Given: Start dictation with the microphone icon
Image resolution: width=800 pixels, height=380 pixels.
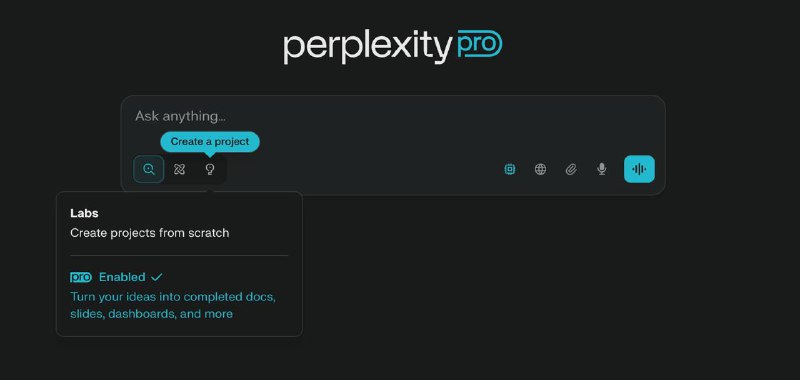Looking at the screenshot, I should tap(602, 169).
